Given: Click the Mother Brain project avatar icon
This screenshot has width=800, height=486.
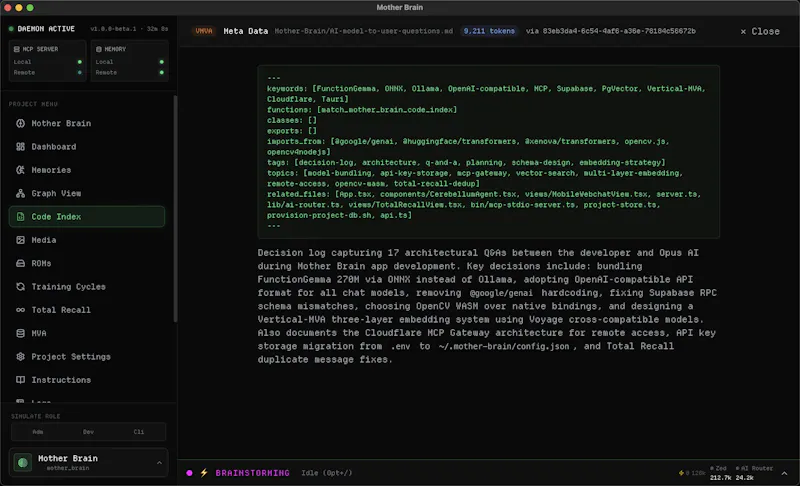Looking at the screenshot, I should [x=23, y=463].
